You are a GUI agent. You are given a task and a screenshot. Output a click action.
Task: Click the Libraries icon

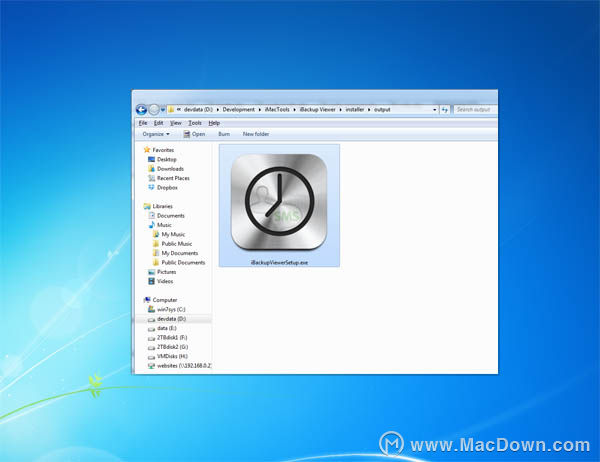(147, 206)
